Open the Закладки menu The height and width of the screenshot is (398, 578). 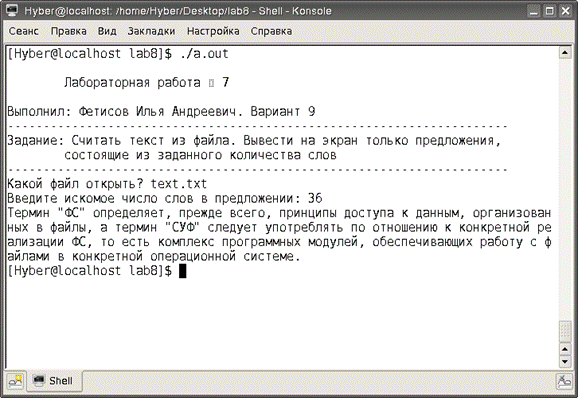[x=151, y=31]
